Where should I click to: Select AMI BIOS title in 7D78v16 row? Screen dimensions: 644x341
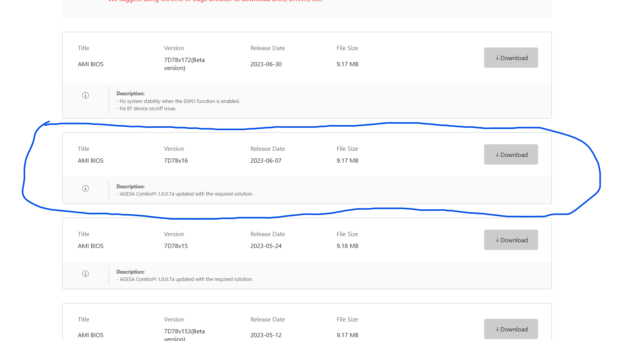pos(91,161)
